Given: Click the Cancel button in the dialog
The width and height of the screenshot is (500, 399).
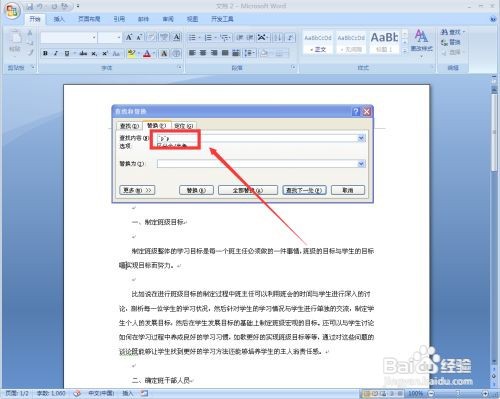Looking at the screenshot, I should coord(348,190).
